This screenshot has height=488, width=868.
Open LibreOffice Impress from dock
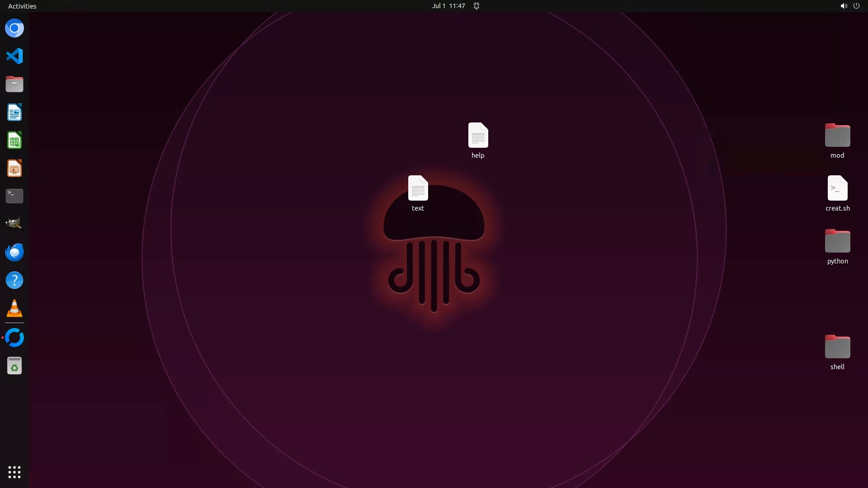(14, 169)
